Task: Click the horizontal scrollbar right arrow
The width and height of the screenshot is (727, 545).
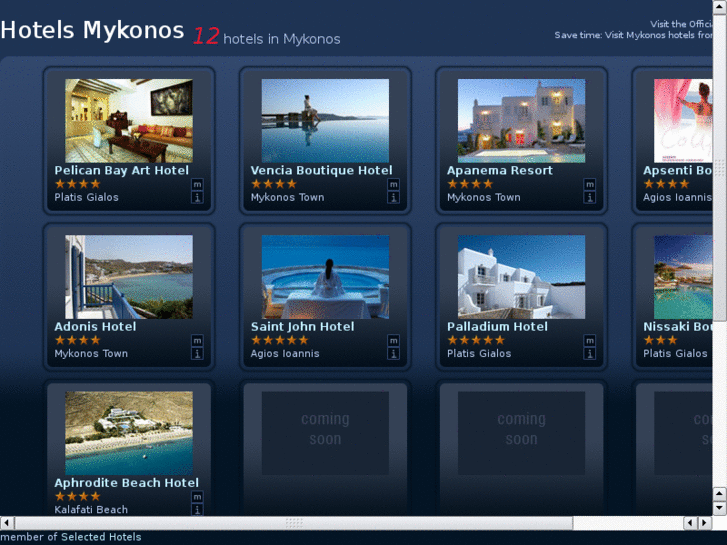Action: point(705,523)
